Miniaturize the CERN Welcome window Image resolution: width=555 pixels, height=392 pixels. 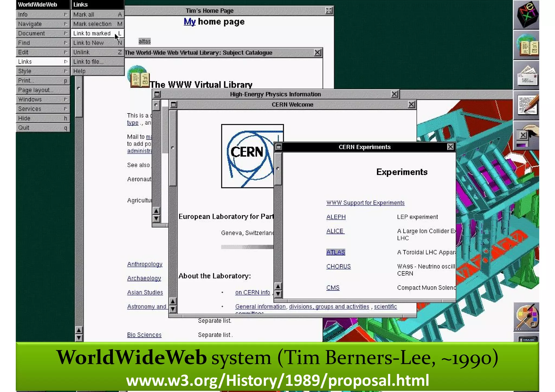coord(174,105)
